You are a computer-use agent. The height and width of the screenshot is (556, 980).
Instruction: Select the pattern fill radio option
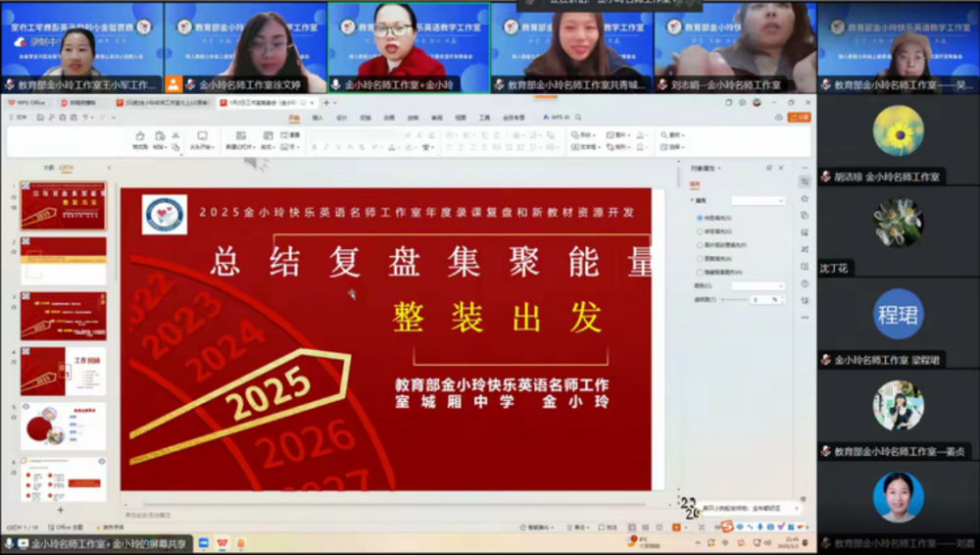pyautogui.click(x=700, y=258)
